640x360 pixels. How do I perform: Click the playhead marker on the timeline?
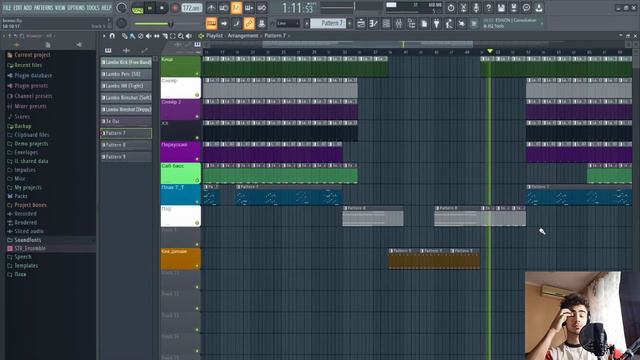click(490, 51)
